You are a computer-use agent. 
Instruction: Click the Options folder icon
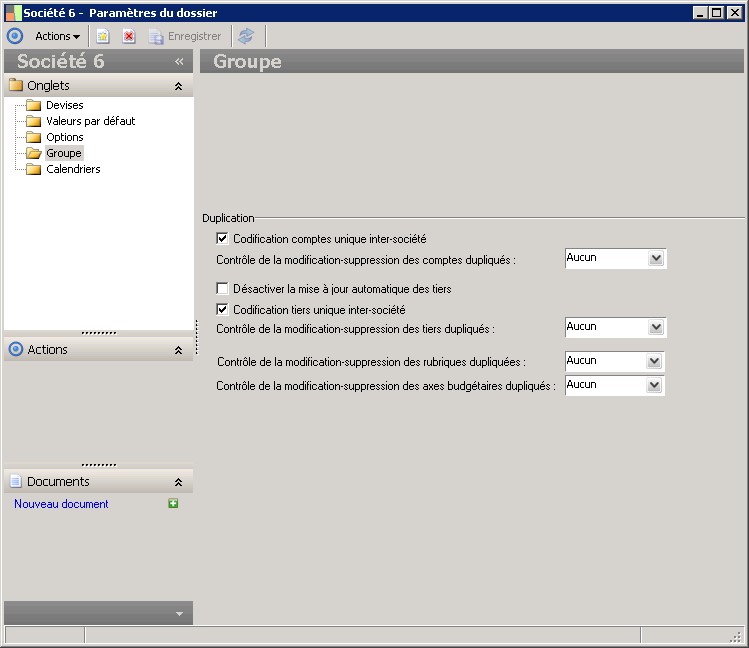(33, 138)
